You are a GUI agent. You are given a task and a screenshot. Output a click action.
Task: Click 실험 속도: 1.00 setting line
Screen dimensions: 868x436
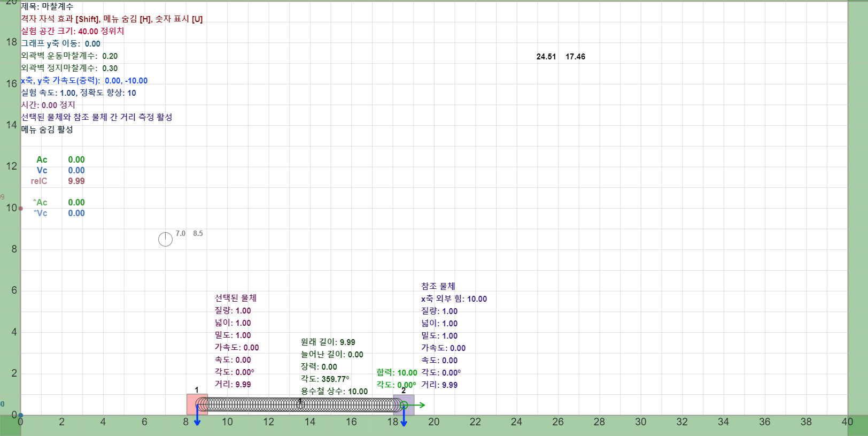pyautogui.click(x=79, y=93)
